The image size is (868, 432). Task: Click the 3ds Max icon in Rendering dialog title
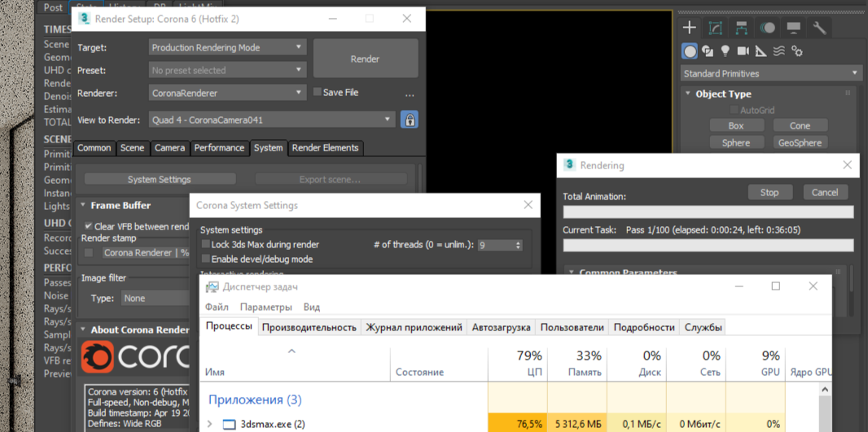coord(570,165)
